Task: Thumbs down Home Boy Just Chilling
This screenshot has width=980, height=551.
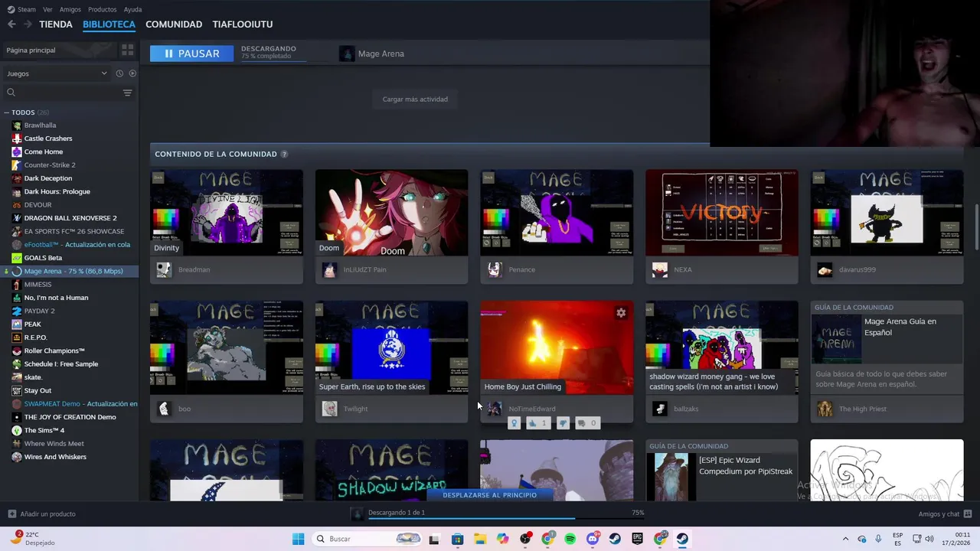Action: (563, 423)
